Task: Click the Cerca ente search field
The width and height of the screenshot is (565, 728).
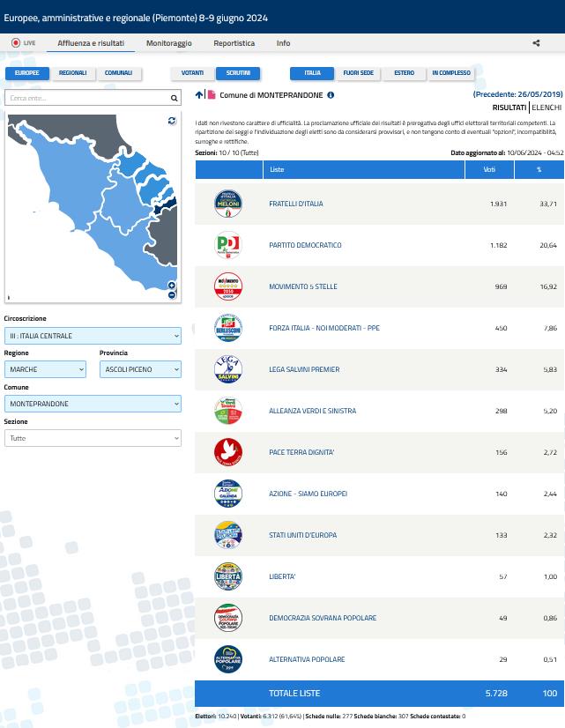Action: point(86,98)
